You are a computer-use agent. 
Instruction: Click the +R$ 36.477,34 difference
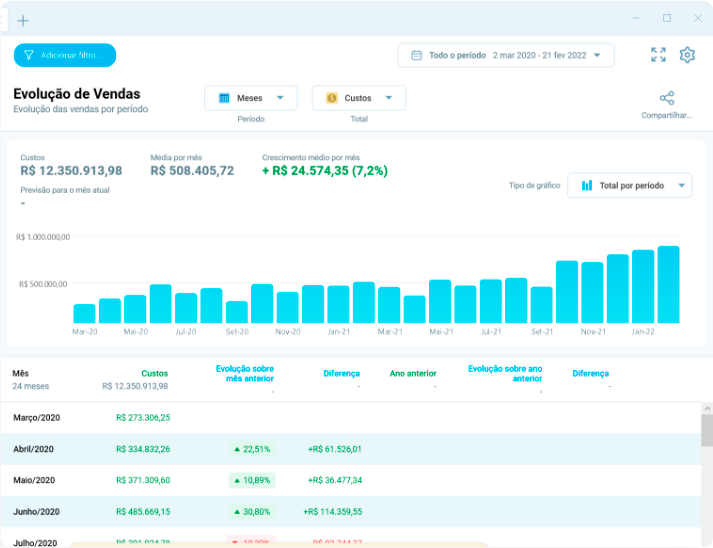[335, 480]
